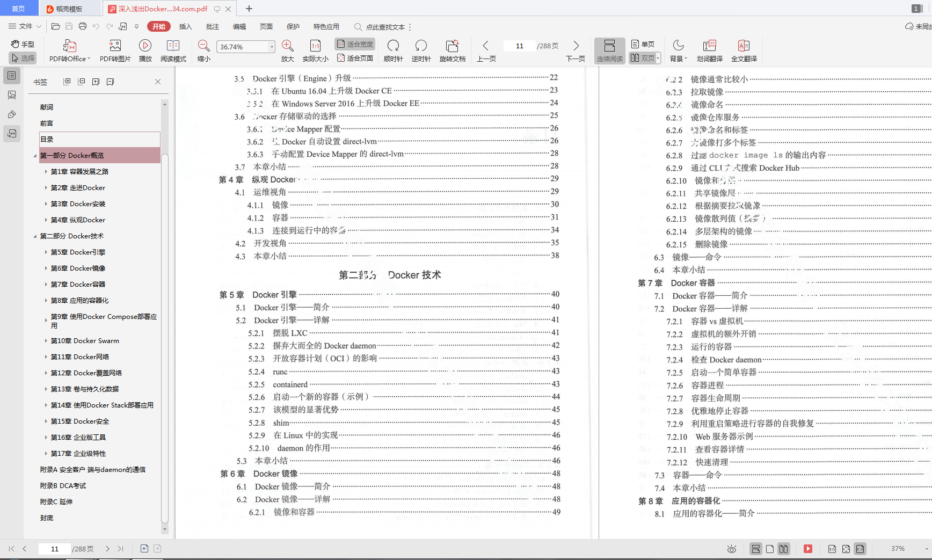Select the 特色应用 ribbon tab
Viewport: 932px width, 560px height.
tap(326, 26)
